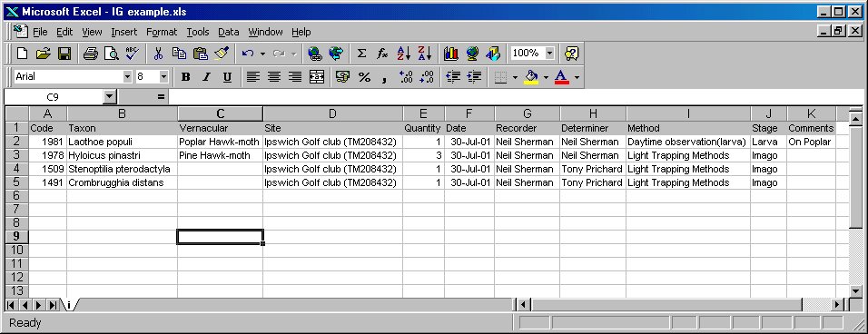Screen dimensions: 868x334
Task: Click cell containing Poplar Hawk-moth
Action: pyautogui.click(x=220, y=142)
